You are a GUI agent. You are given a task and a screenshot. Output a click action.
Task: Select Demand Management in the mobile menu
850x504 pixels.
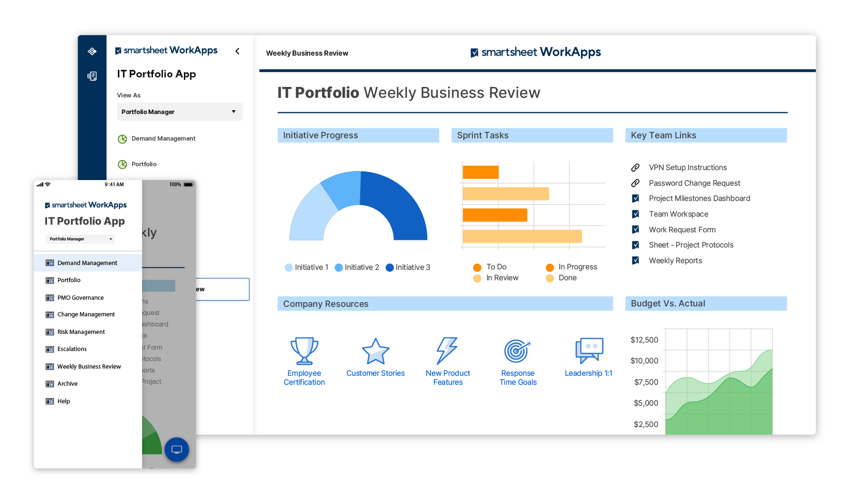tap(87, 263)
